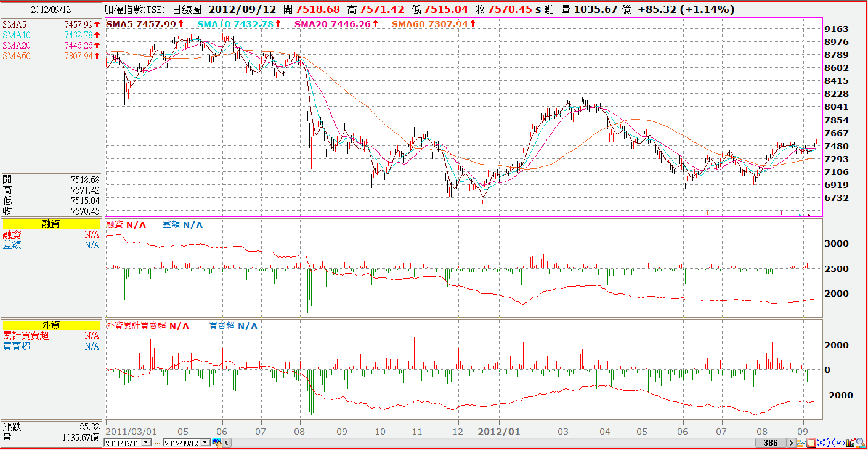The width and height of the screenshot is (868, 450).
Task: Select the yellow 融資 panel header
Action: click(51, 224)
